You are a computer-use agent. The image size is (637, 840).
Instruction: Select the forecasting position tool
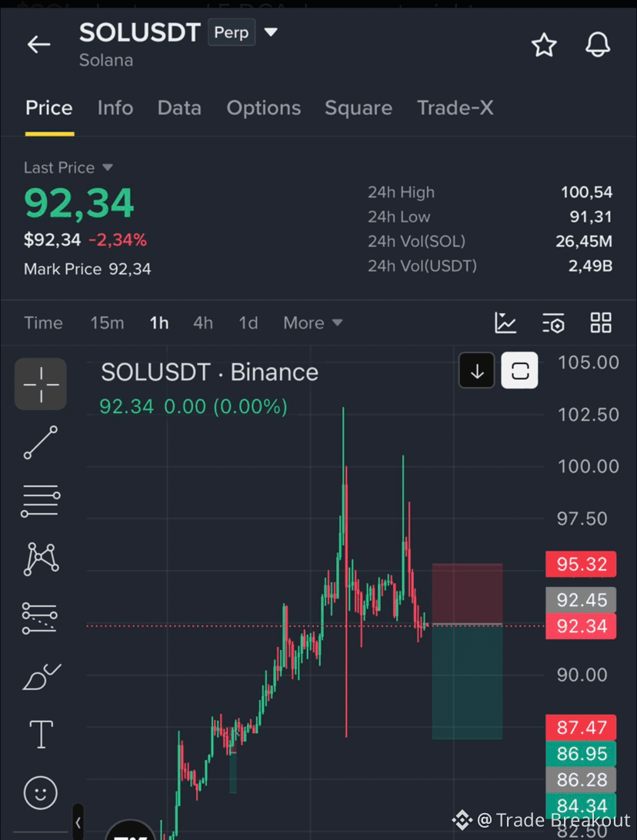[40, 618]
